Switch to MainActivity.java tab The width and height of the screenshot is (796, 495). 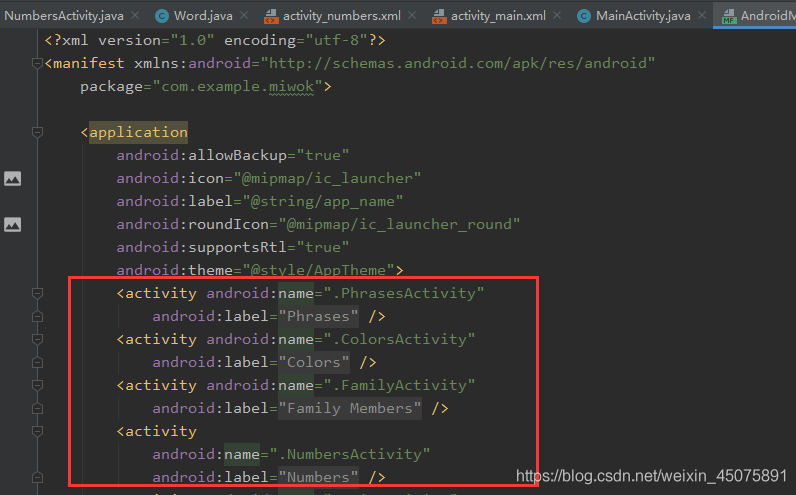coord(643,16)
